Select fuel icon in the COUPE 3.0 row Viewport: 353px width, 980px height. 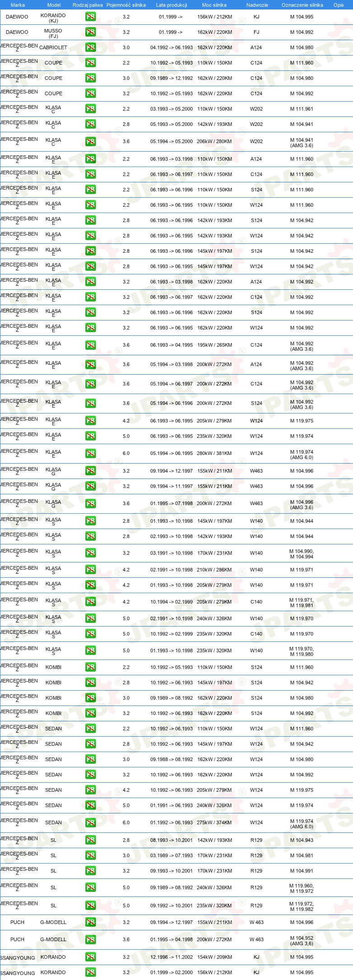pyautogui.click(x=90, y=78)
